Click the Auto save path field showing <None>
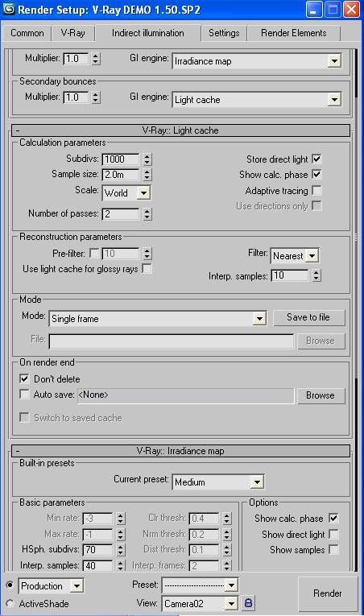This screenshot has width=364, height=616. click(185, 395)
